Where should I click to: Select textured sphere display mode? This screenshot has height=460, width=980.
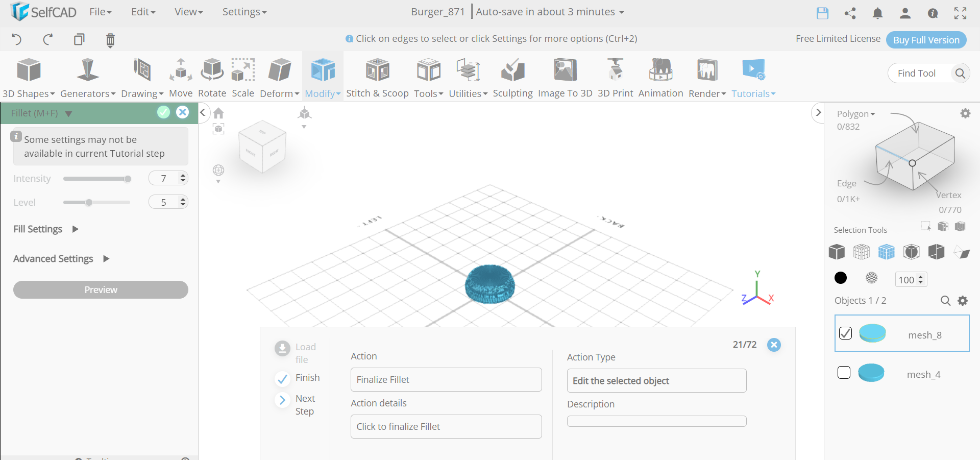click(872, 278)
